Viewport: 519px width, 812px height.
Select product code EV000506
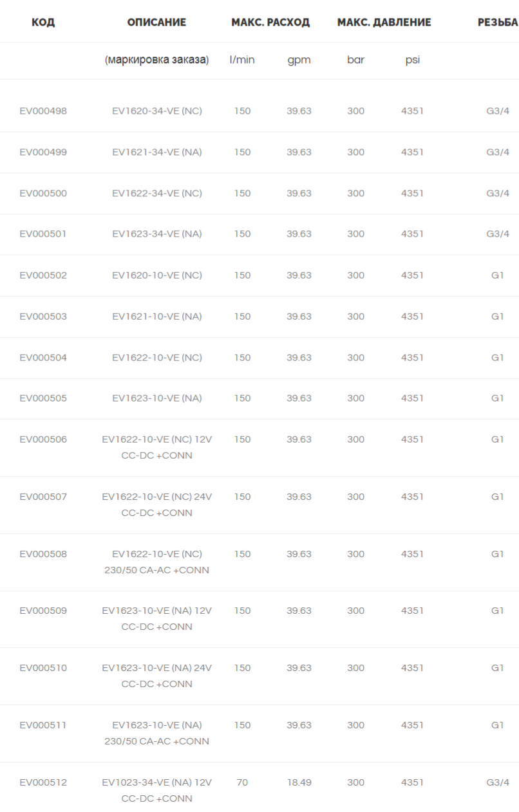click(x=43, y=439)
